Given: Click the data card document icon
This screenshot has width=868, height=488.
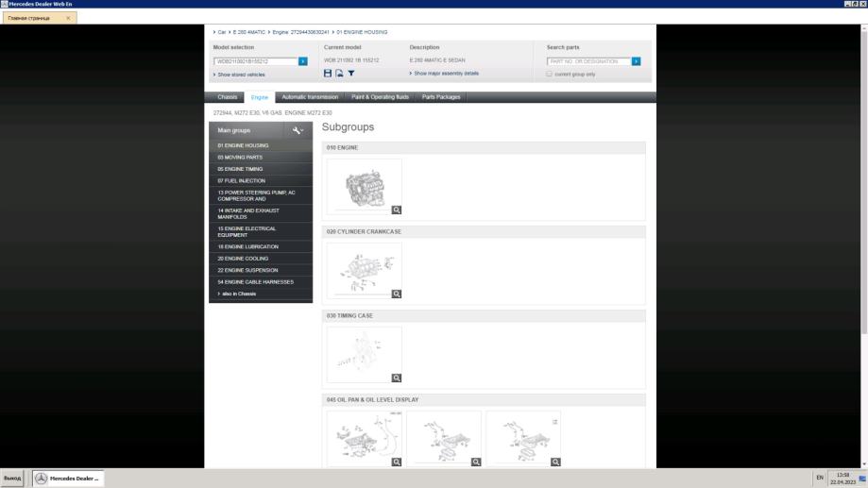Looking at the screenshot, I should coord(339,73).
